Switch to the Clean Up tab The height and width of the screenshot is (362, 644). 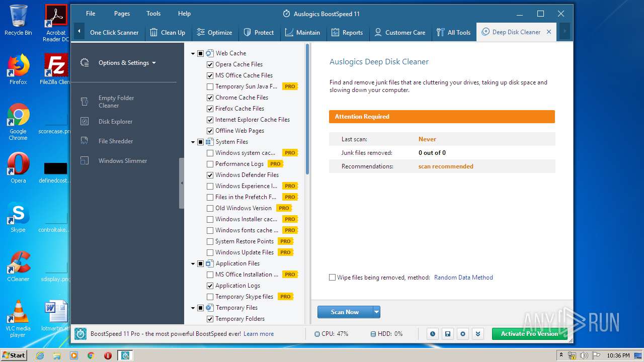pyautogui.click(x=168, y=32)
